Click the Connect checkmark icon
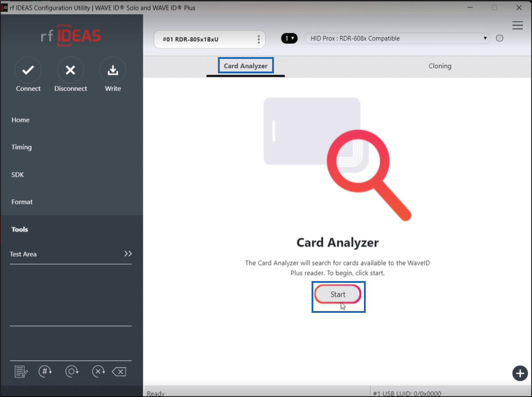 [x=28, y=70]
